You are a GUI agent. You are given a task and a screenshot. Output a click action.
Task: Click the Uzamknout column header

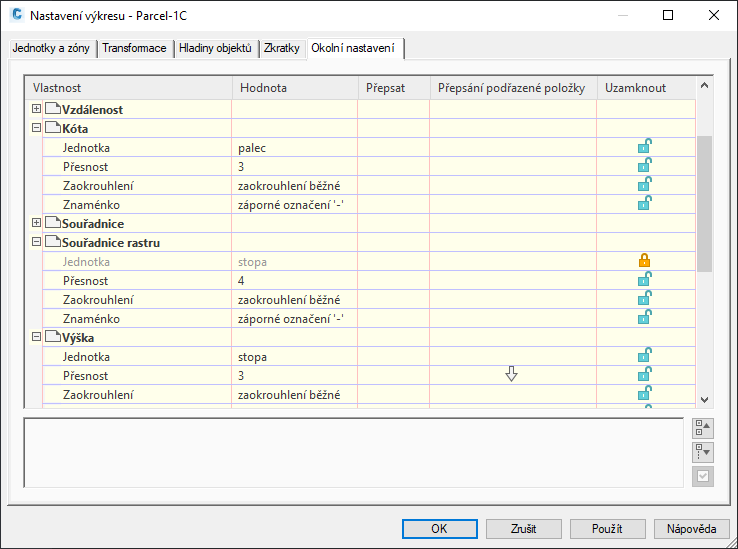click(x=646, y=88)
